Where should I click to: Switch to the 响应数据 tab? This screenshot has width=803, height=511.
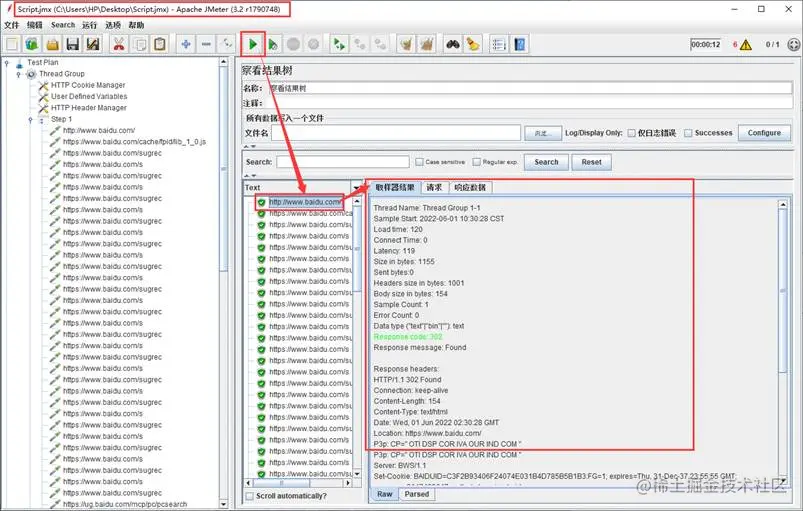[x=470, y=187]
